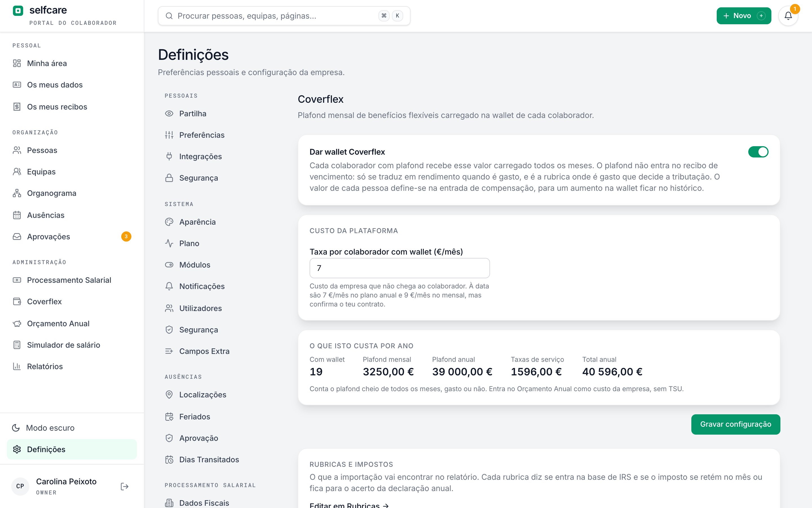Screen dimensions: 812x508
Task: Open the notifications bell icon
Action: pos(788,16)
